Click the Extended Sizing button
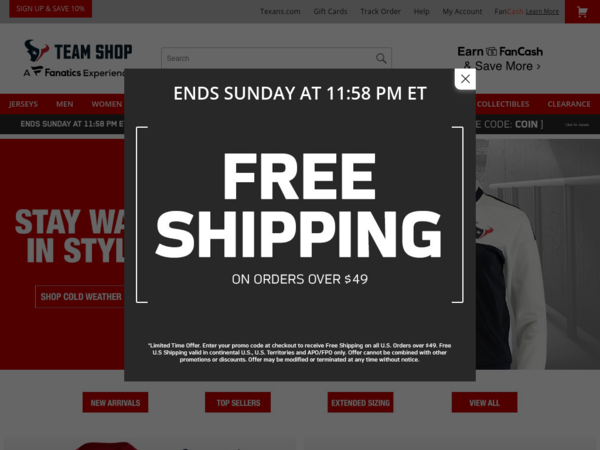The height and width of the screenshot is (450, 600). [360, 403]
